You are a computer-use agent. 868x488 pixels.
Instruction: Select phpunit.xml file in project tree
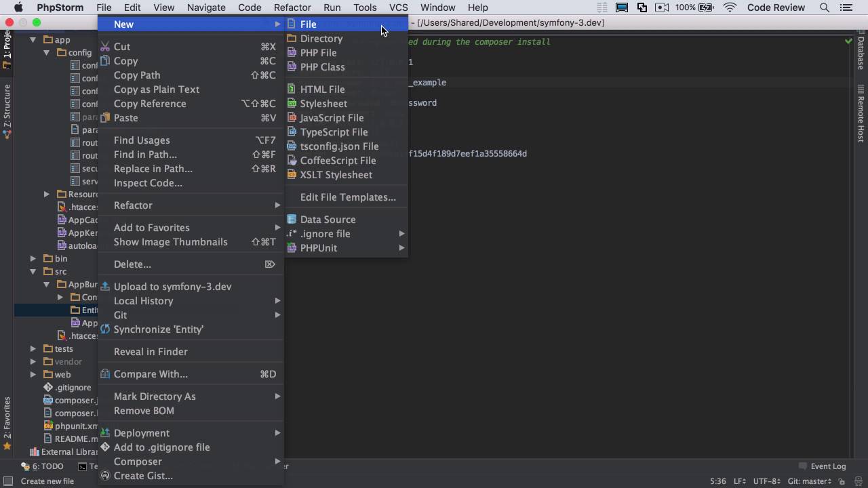click(71, 426)
